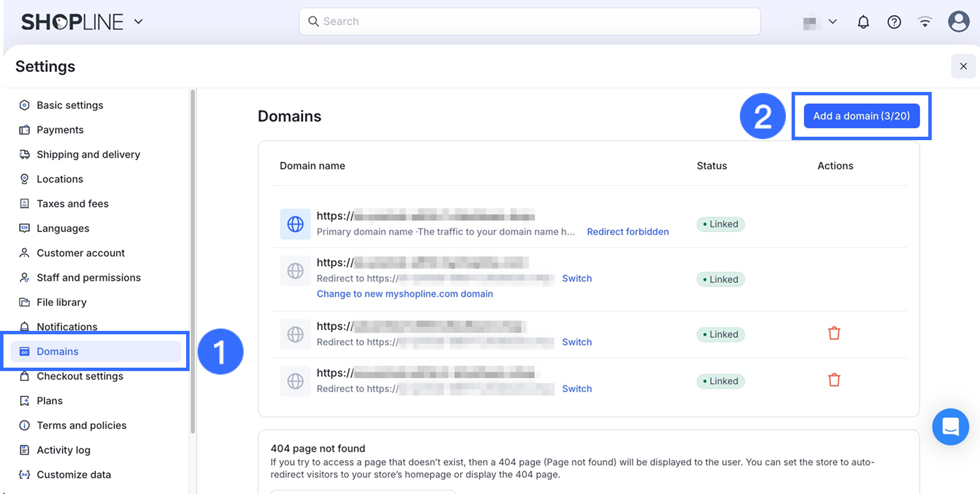Click the Wi-Fi signal icon in header

[925, 22]
